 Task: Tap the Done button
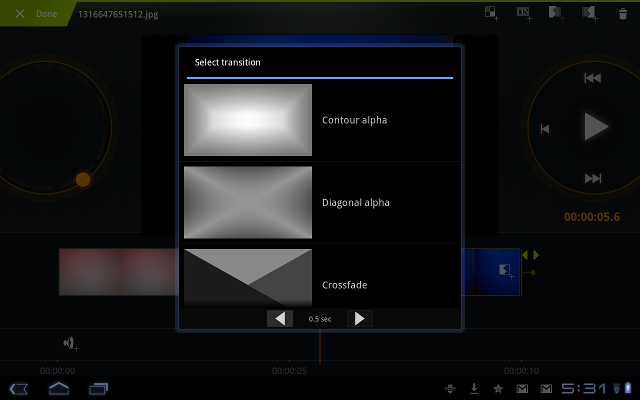point(47,14)
